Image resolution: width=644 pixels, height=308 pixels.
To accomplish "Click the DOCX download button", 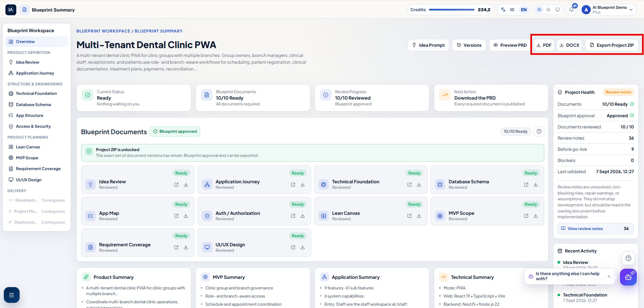I will (x=569, y=45).
